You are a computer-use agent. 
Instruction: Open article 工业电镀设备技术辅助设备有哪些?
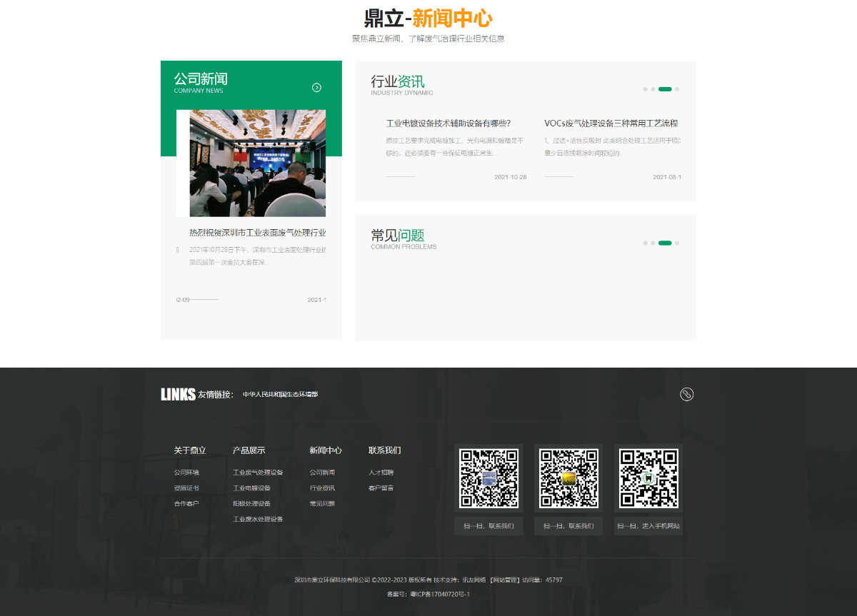coord(449,123)
